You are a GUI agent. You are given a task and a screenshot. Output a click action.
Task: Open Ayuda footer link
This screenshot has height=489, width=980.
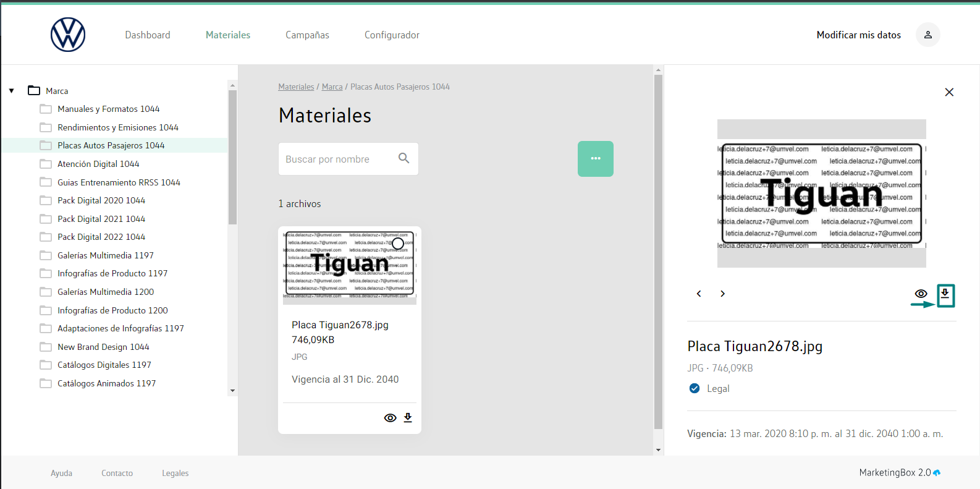61,473
